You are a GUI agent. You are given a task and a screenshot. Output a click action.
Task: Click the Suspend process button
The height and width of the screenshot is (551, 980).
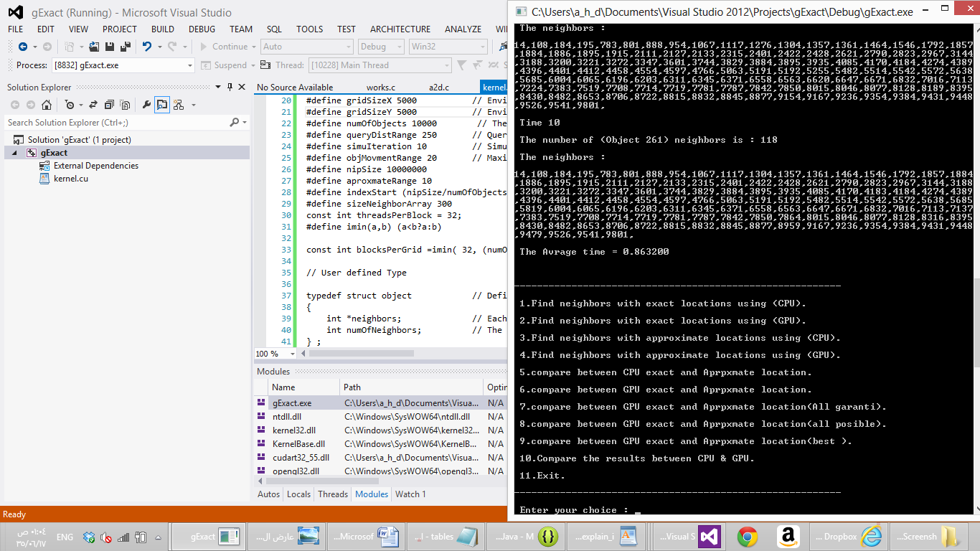click(224, 65)
